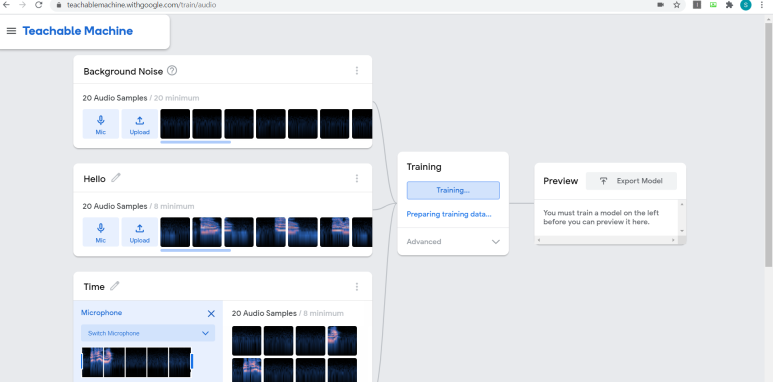
Task: Record with Mic in Hello class
Action: 101,232
